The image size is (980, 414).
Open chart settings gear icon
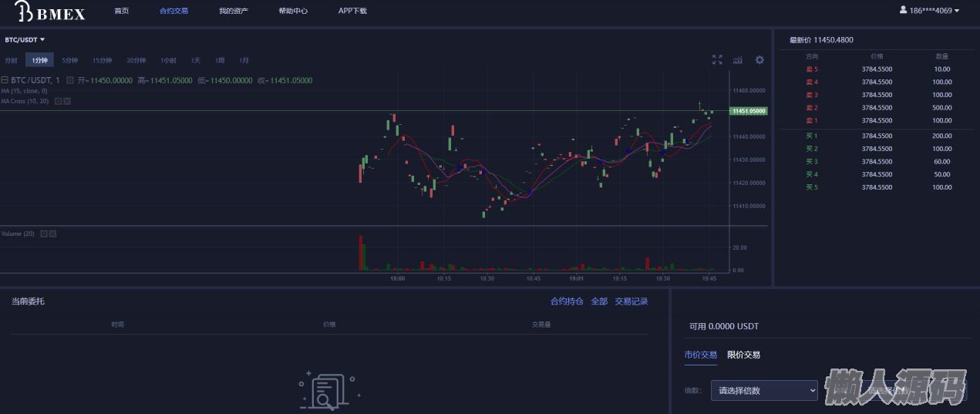point(759,60)
